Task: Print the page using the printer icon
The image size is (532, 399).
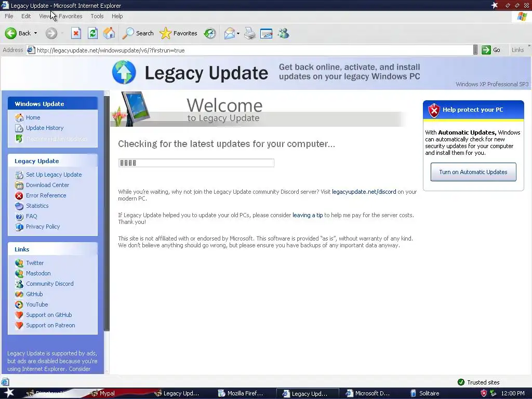Action: pos(250,33)
